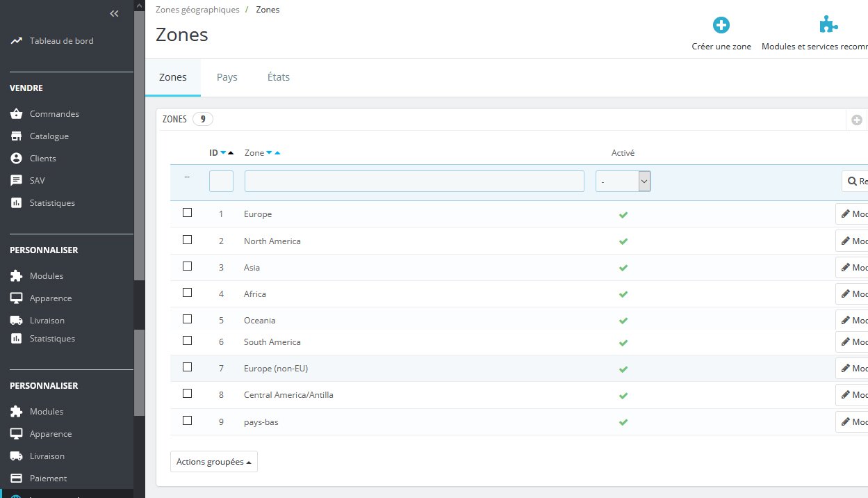
Task: Collapse the sidebar with double-chevron icon
Action: tap(114, 14)
